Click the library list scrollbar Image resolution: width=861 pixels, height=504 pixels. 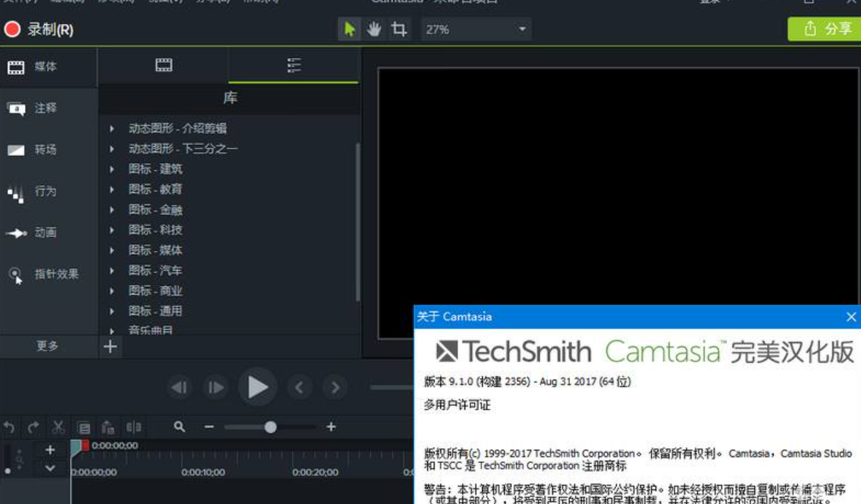358,222
